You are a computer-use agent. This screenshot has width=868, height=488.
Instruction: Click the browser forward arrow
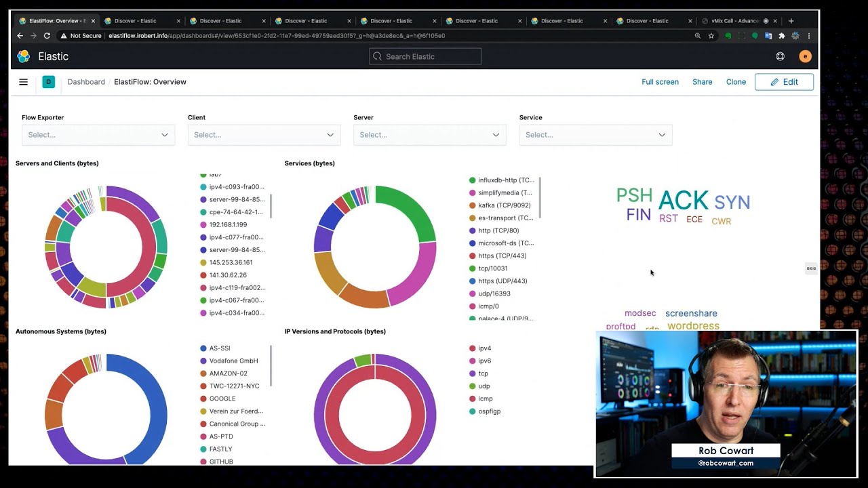[x=33, y=36]
